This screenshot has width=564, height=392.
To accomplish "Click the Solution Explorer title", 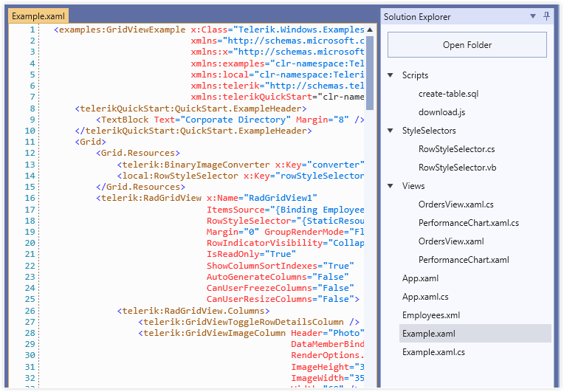I will click(x=417, y=17).
